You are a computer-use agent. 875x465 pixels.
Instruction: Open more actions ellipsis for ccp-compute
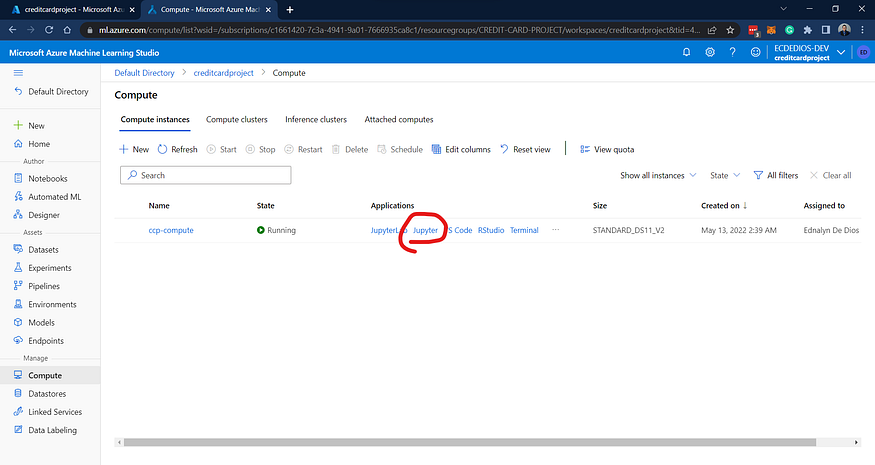(555, 230)
